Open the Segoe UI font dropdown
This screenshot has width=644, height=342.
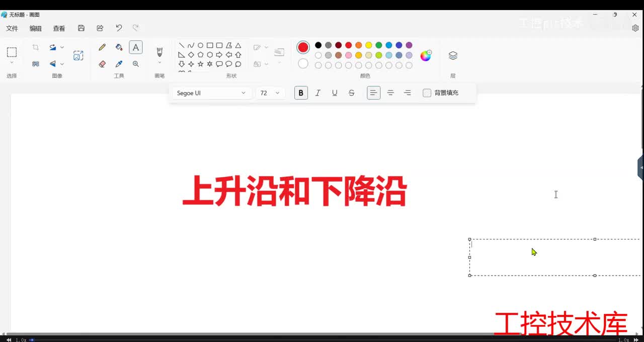[x=211, y=93]
